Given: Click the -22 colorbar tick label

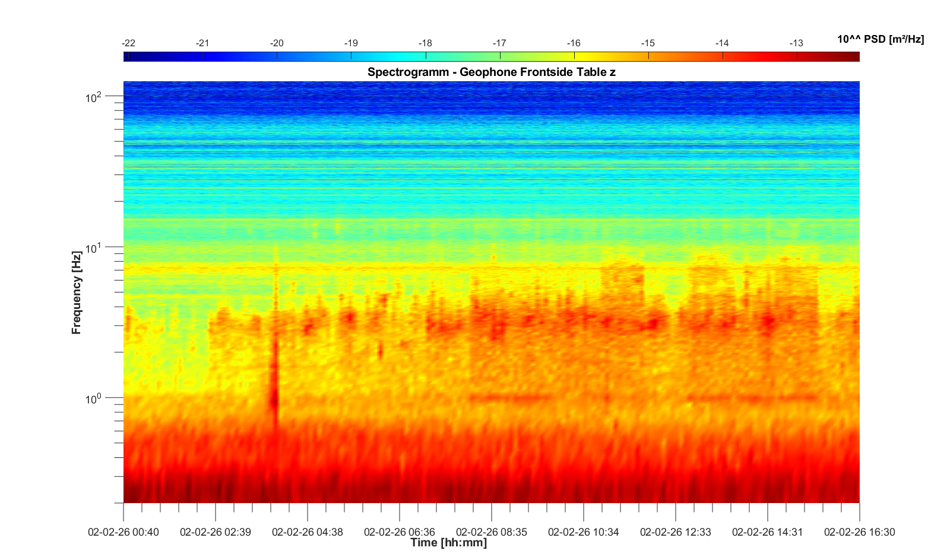Looking at the screenshot, I should point(128,43).
